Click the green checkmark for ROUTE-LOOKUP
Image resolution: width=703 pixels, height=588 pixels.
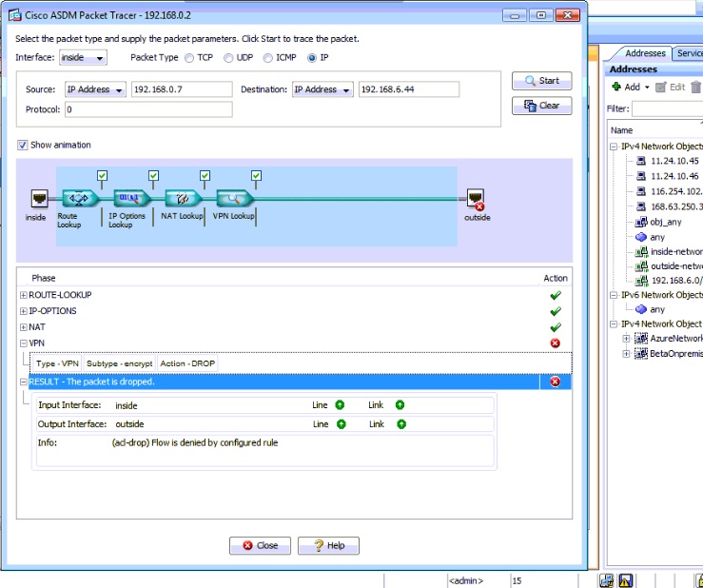(x=555, y=295)
